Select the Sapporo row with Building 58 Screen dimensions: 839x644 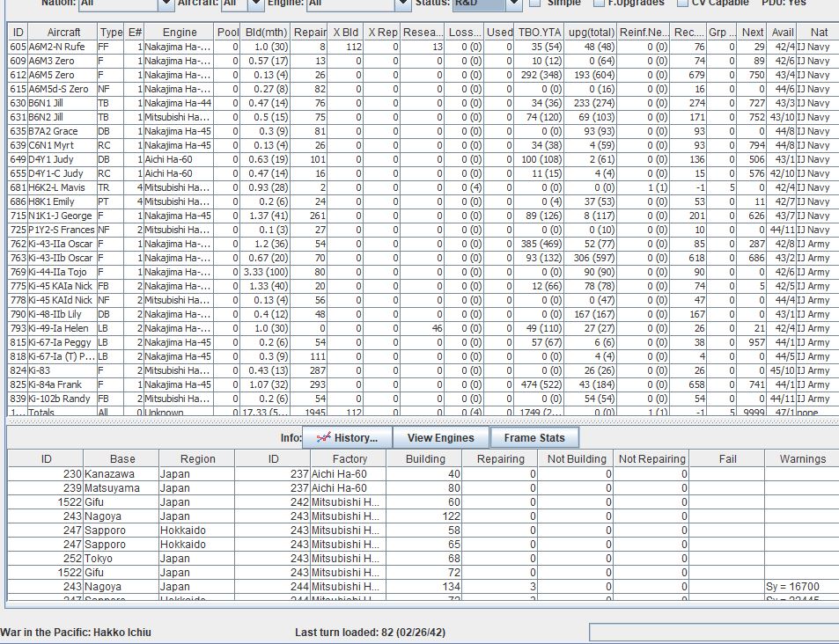[423, 531]
